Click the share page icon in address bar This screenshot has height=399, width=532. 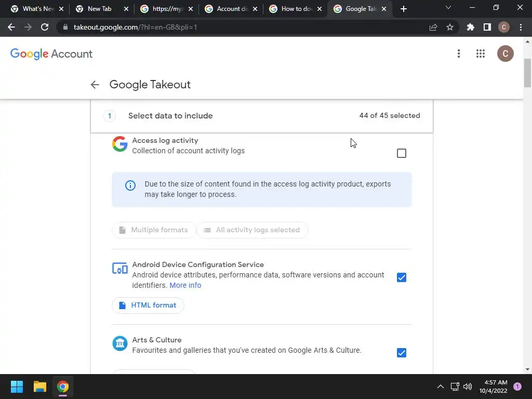coord(433,27)
